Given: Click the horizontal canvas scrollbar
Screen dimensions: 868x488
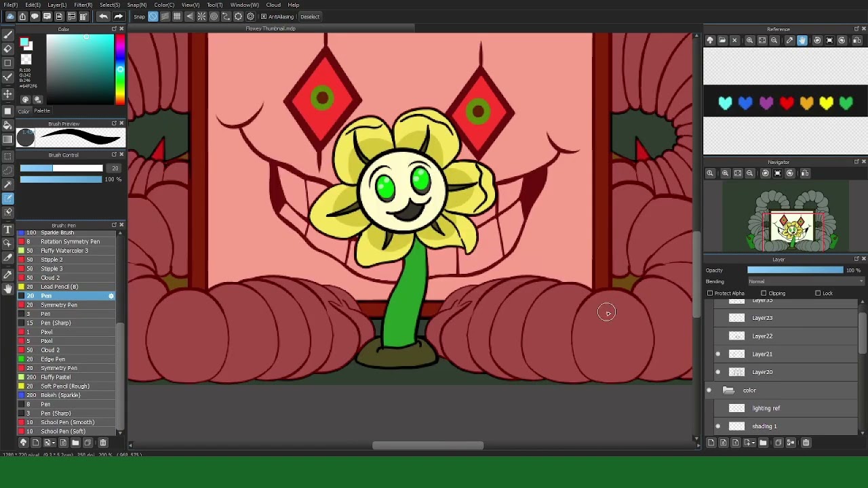Looking at the screenshot, I should tap(428, 446).
